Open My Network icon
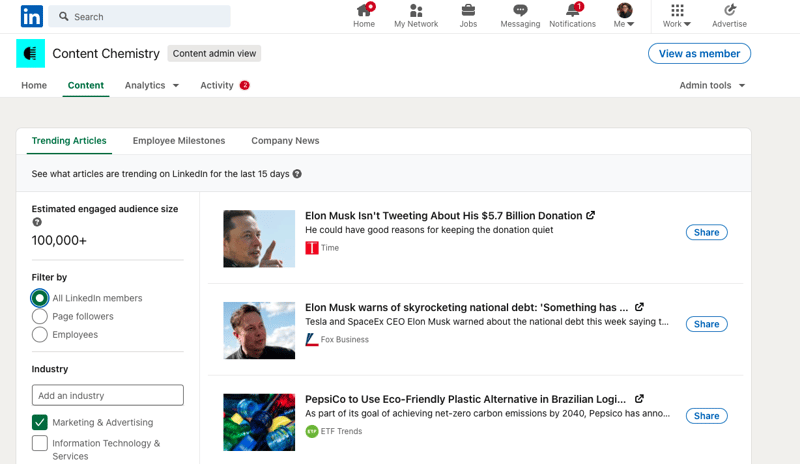The width and height of the screenshot is (800, 464). [x=416, y=11]
